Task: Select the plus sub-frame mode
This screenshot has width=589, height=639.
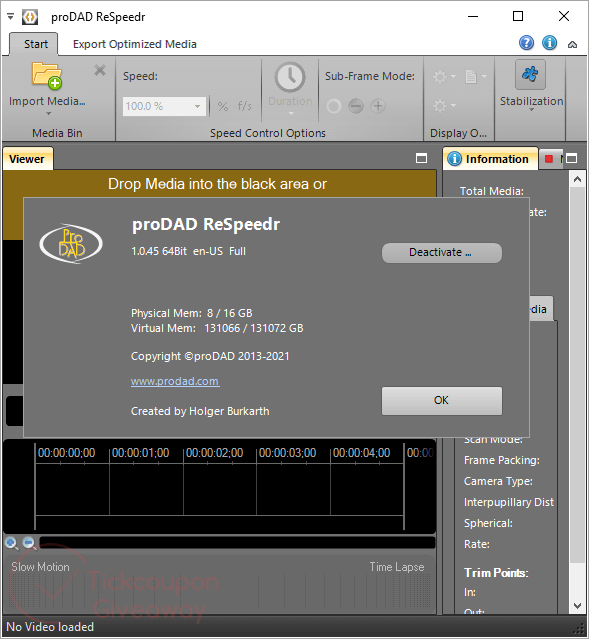Action: tap(378, 106)
